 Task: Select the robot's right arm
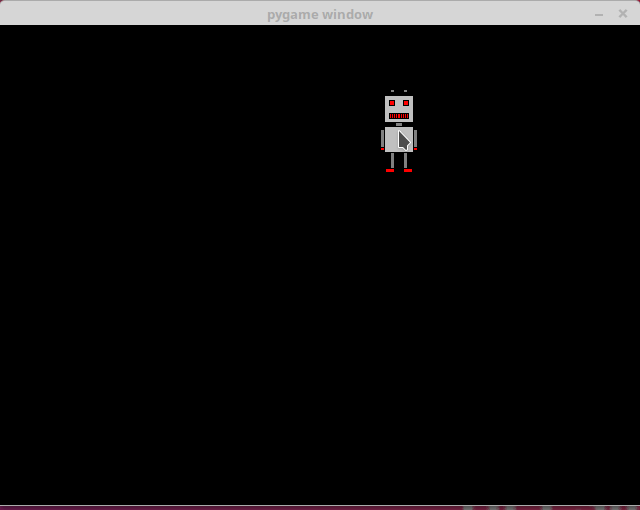[415, 138]
